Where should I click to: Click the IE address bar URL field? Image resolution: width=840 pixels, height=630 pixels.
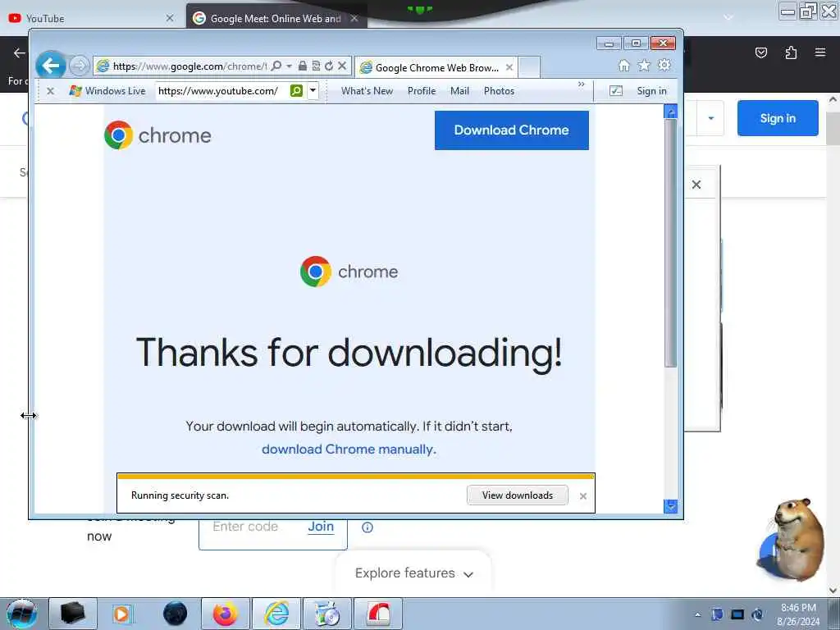(189, 66)
